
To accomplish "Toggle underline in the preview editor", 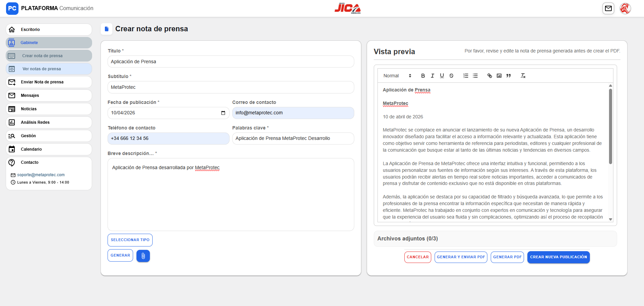I will [x=442, y=76].
